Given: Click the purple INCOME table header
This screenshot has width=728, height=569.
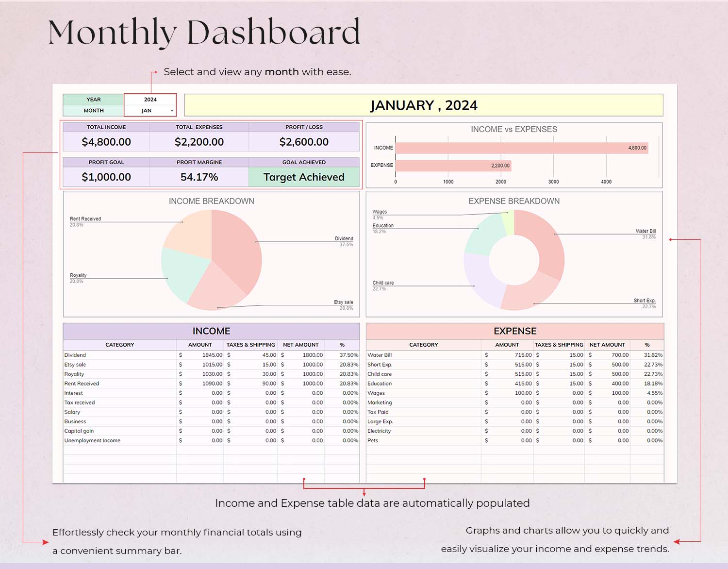Looking at the screenshot, I should point(211,331).
